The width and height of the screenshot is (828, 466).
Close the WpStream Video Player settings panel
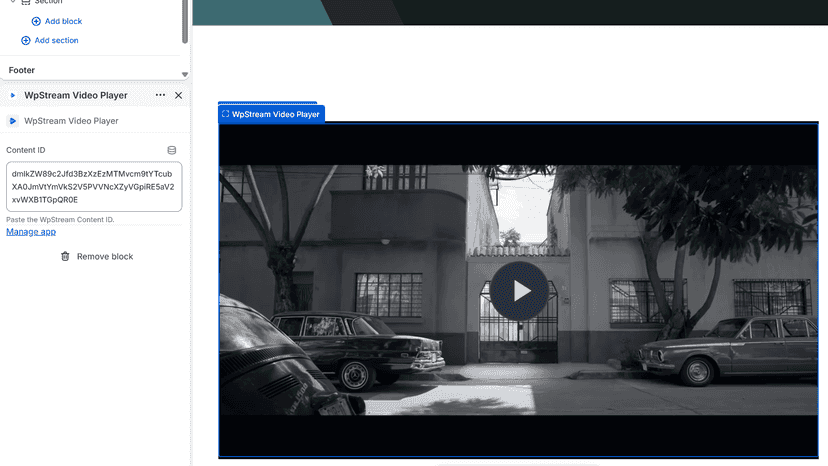click(178, 95)
